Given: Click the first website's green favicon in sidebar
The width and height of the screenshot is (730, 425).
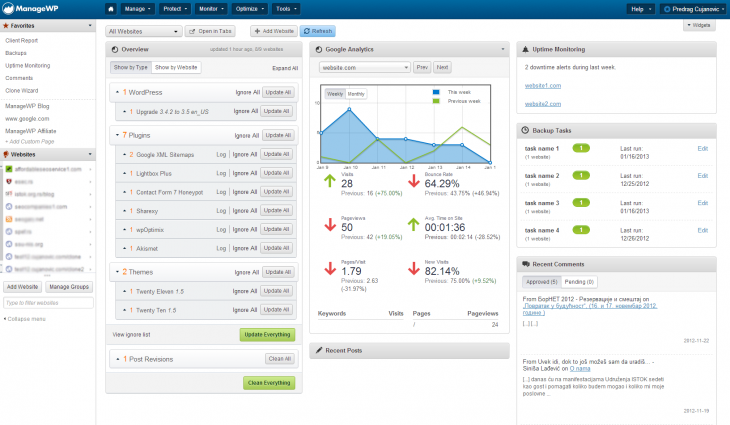Looking at the screenshot, I should [x=8, y=169].
